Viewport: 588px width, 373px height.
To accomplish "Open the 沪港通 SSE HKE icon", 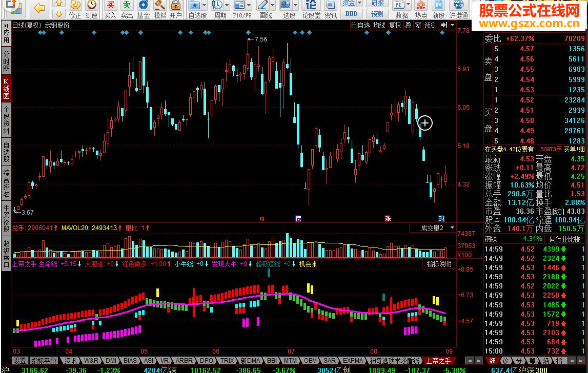I will (459, 5).
